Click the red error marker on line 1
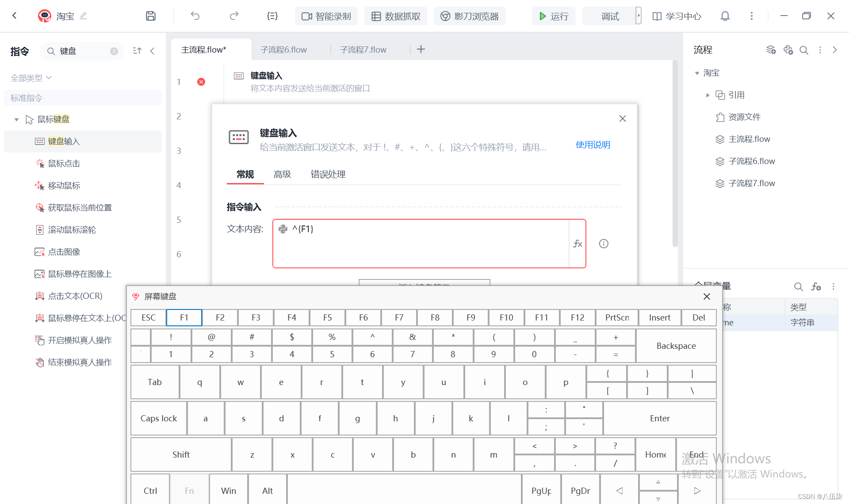 point(201,82)
